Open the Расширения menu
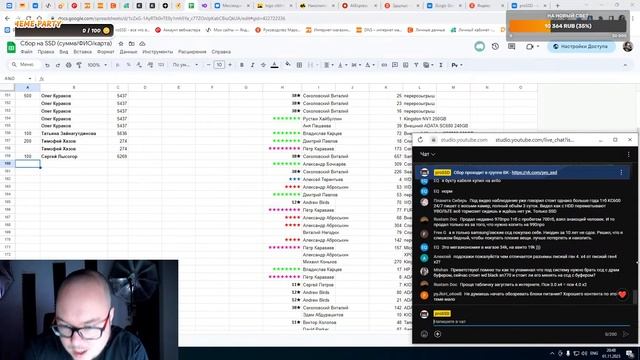This screenshot has height=360, width=640. (192, 52)
